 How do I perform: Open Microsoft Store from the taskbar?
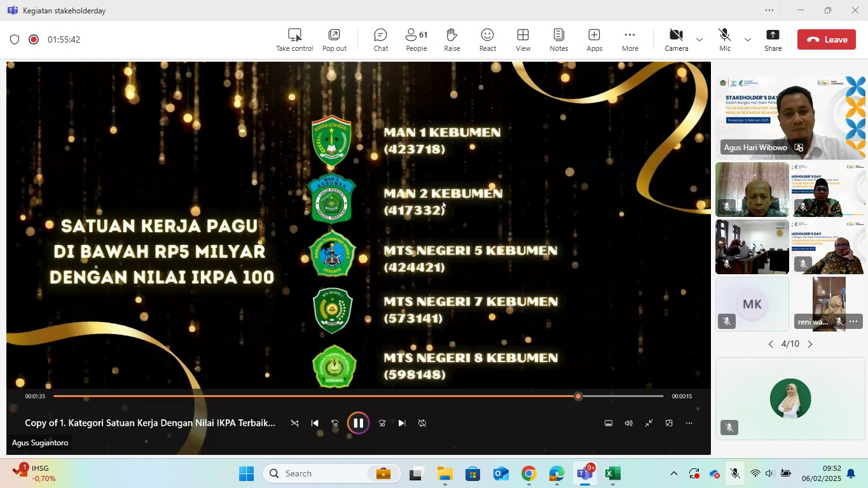472,473
